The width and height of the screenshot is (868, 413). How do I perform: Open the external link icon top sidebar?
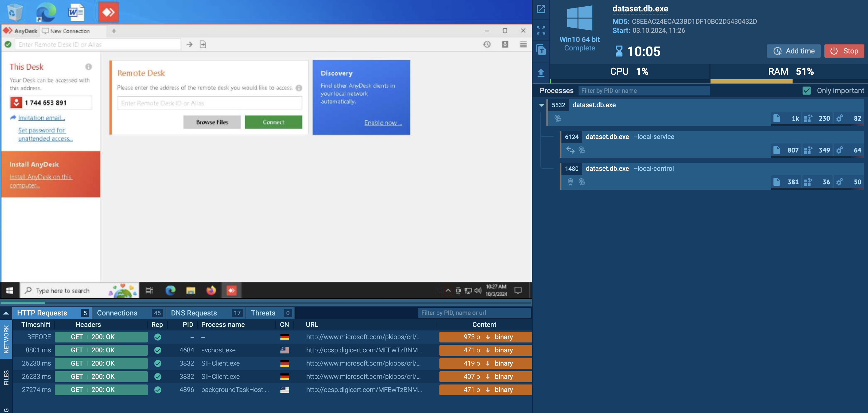click(541, 9)
